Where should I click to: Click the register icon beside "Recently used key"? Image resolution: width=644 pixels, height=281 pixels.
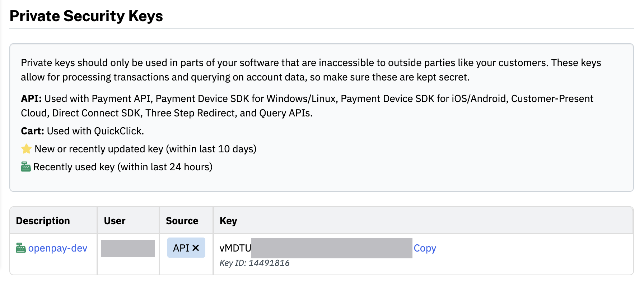(26, 167)
